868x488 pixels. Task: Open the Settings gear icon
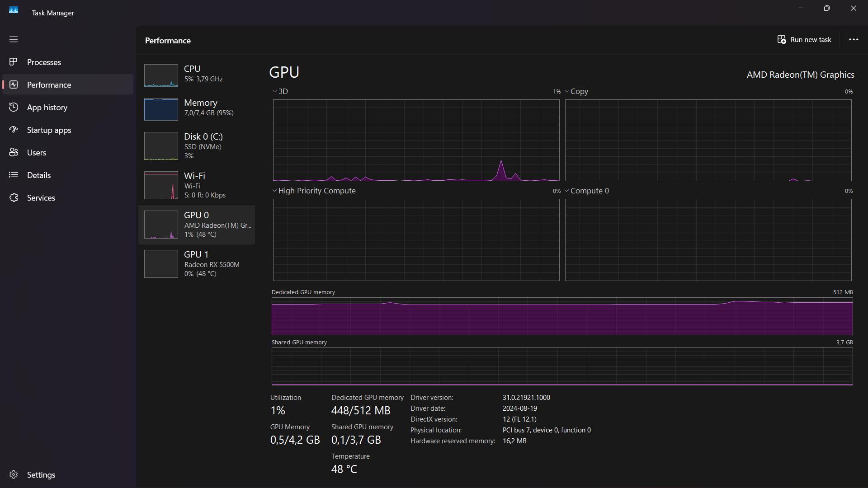(14, 474)
